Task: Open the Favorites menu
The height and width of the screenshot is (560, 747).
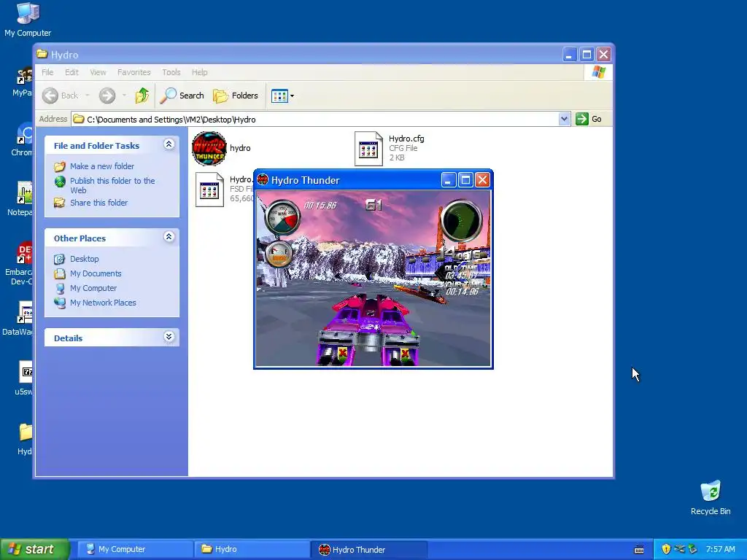Action: coord(134,72)
